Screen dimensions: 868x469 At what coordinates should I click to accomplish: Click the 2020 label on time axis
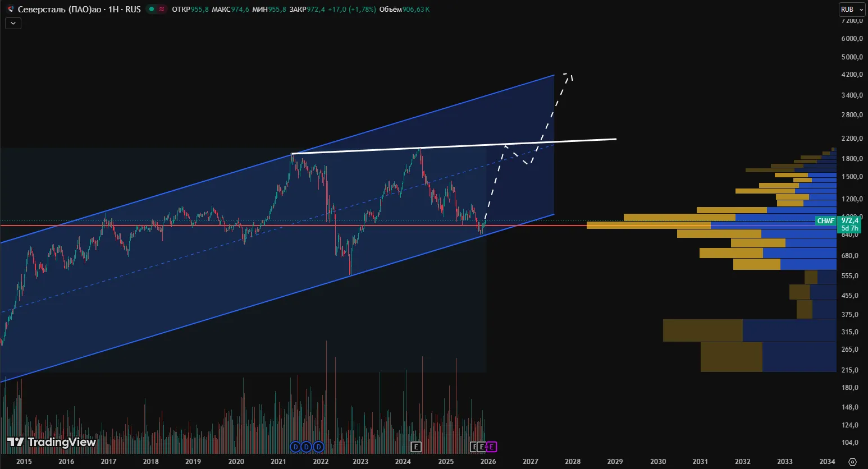236,462
